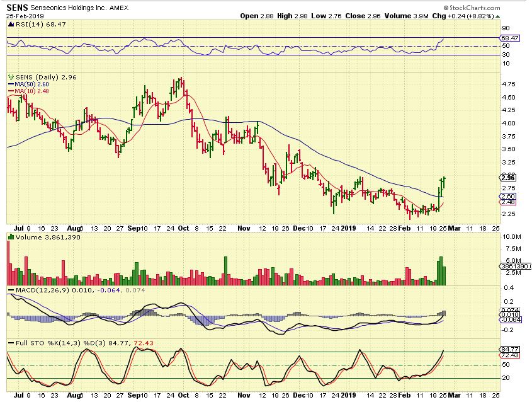Click the 2.96 last price tag
This screenshot has width=532, height=402.
(508, 178)
